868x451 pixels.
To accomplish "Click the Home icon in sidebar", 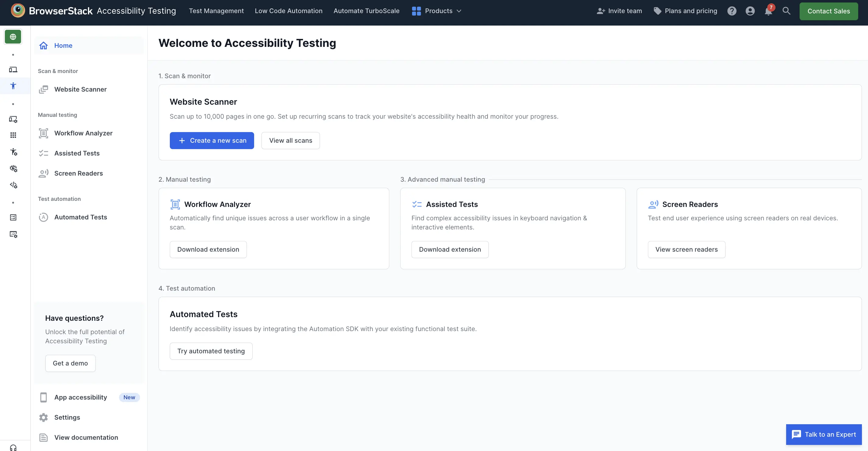I will [x=43, y=45].
